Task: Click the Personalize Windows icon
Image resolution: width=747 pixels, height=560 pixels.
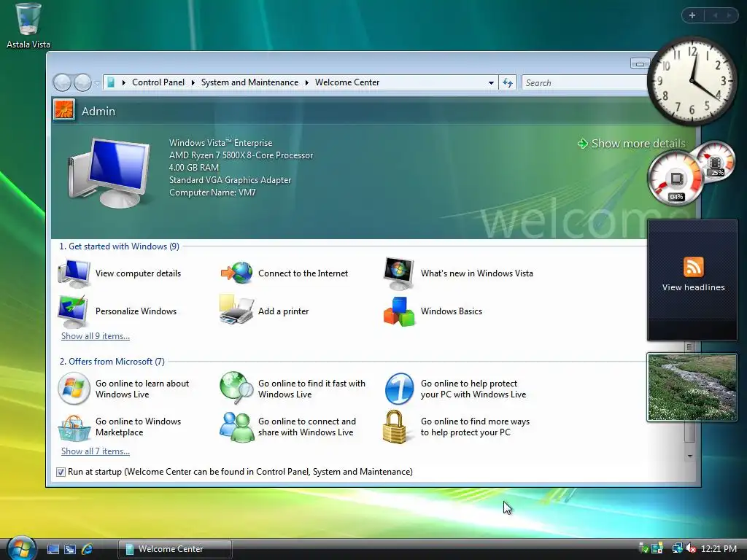Action: pyautogui.click(x=73, y=311)
